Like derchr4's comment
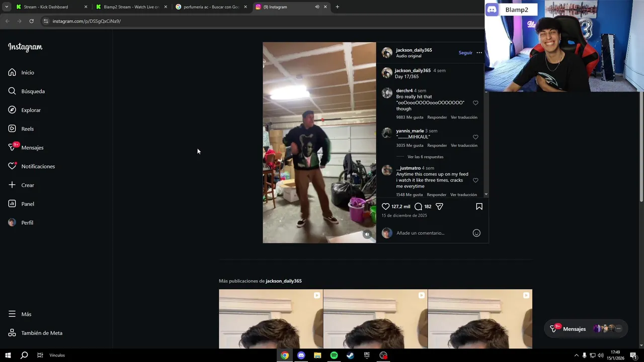 pyautogui.click(x=475, y=103)
